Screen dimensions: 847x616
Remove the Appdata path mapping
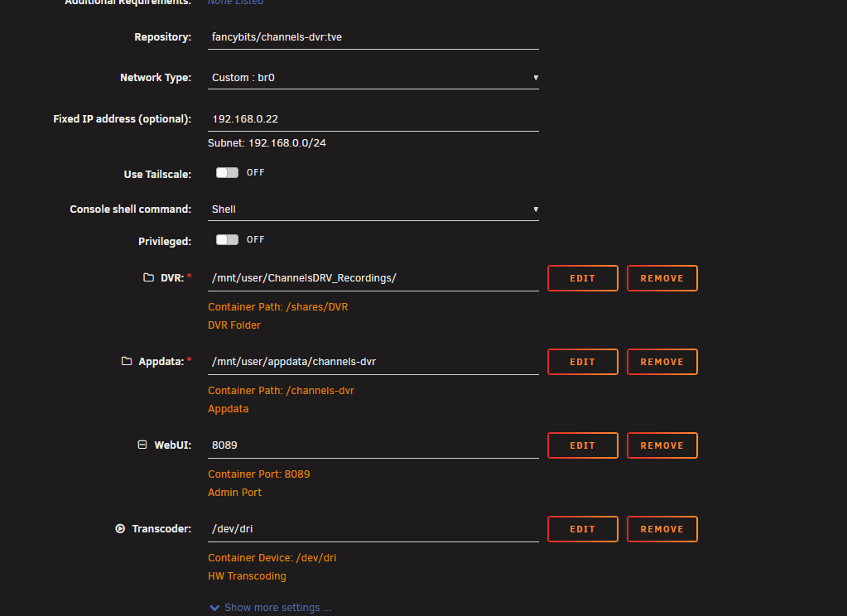[x=662, y=362]
